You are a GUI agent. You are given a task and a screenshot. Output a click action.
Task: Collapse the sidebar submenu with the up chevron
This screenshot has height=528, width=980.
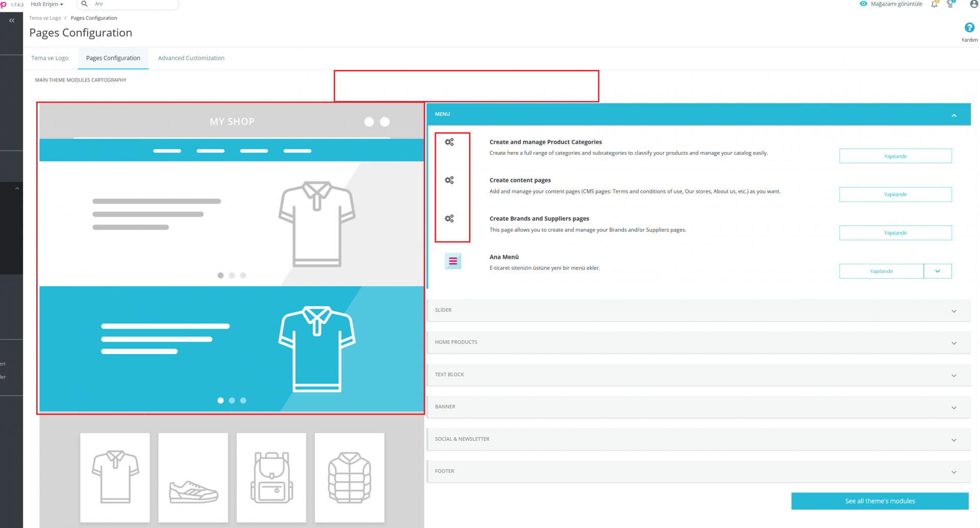click(17, 188)
